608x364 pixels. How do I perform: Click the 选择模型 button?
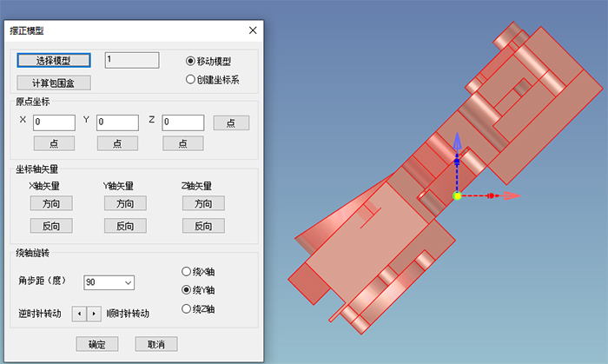54,61
